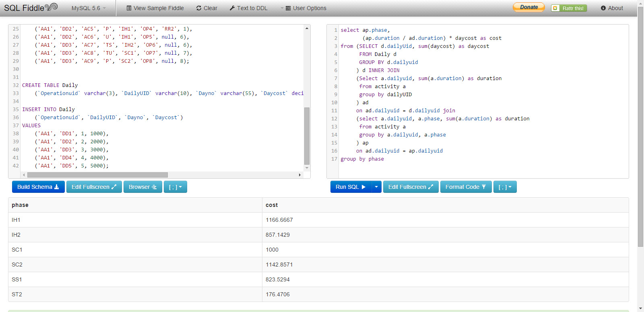Open Edit Fullscreen for the query panel
The height and width of the screenshot is (312, 644).
point(411,187)
